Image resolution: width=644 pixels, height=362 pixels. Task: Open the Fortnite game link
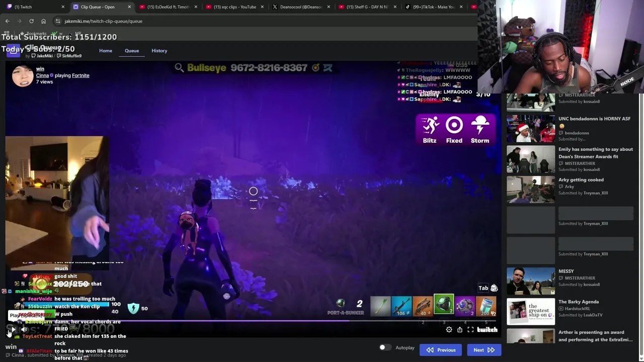(x=80, y=75)
